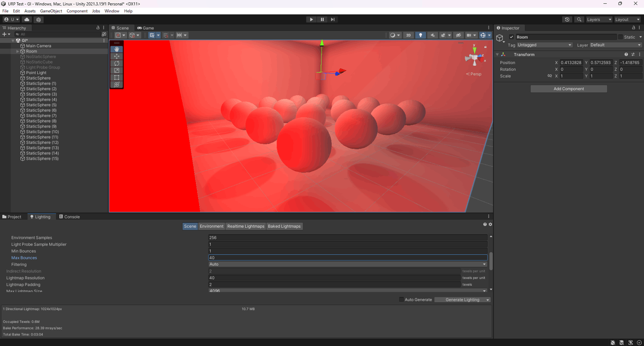Switch to the Console tab
The image size is (644, 346).
(x=69, y=217)
